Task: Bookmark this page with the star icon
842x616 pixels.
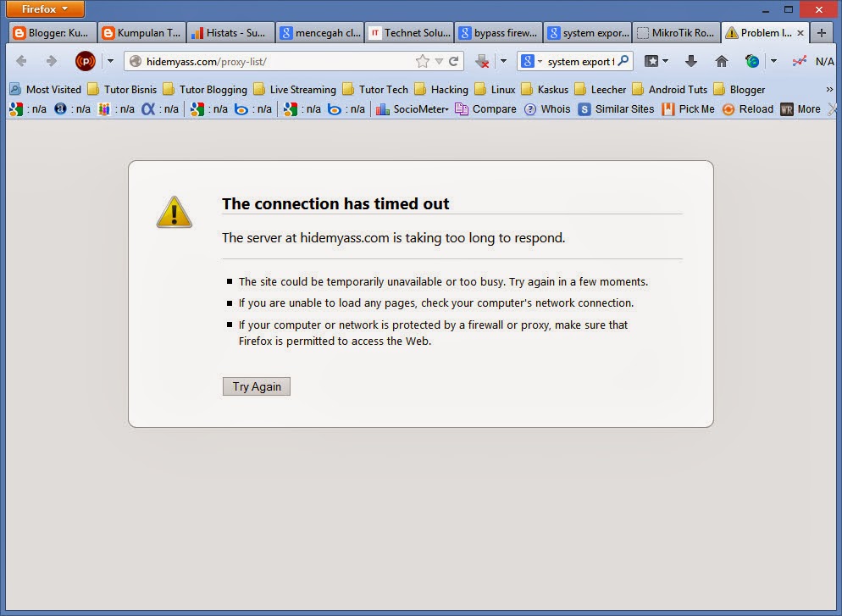Action: click(x=422, y=61)
